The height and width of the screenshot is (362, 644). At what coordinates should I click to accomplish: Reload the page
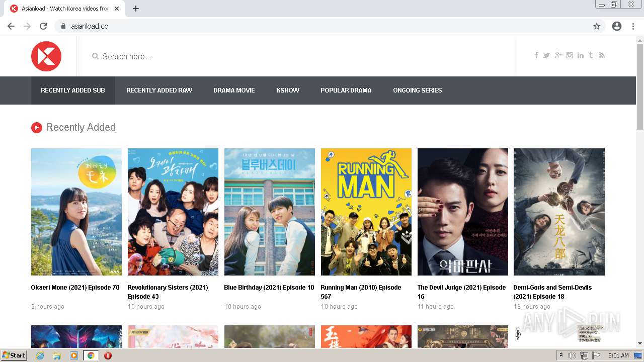pyautogui.click(x=43, y=26)
